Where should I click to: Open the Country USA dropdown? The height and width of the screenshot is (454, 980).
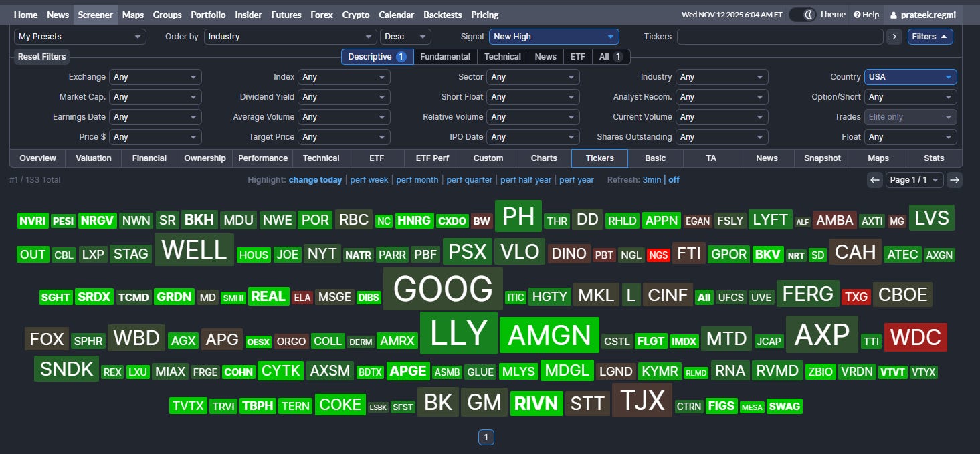coord(910,77)
